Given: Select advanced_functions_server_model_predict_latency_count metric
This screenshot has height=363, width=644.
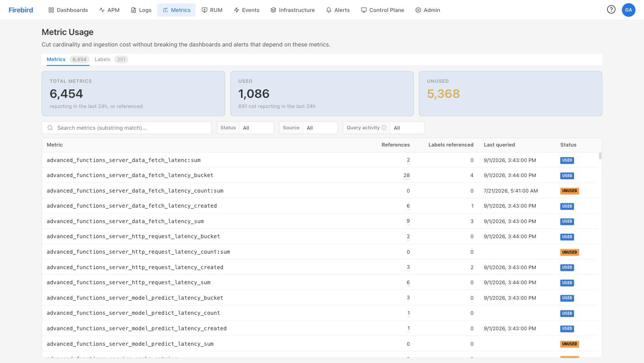Looking at the screenshot, I should pos(133,313).
